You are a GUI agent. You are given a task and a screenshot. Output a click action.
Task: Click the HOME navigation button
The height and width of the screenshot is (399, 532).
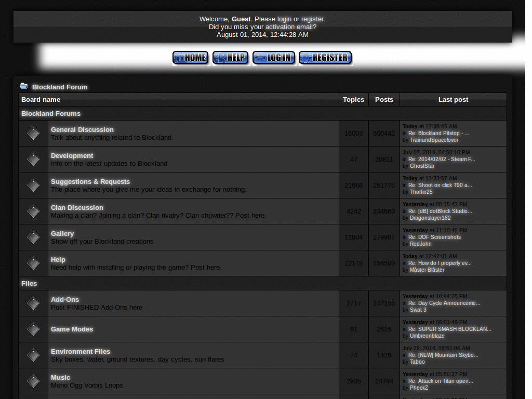191,58
